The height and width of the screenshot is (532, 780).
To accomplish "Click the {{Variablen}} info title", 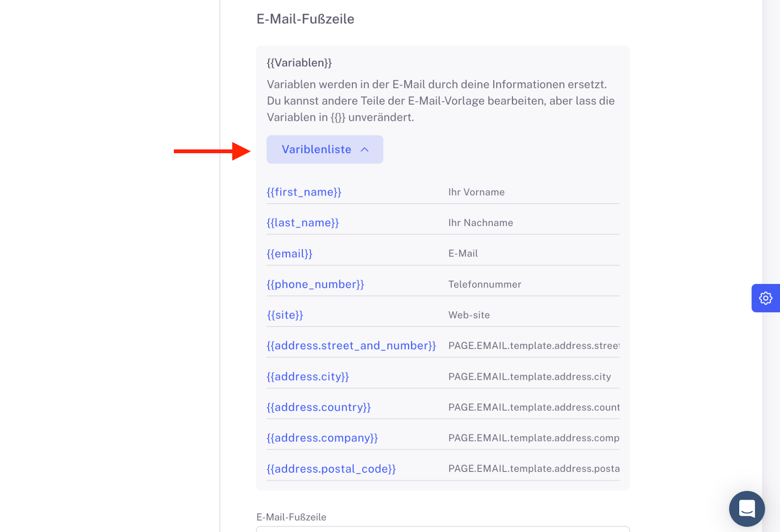I will 299,63.
